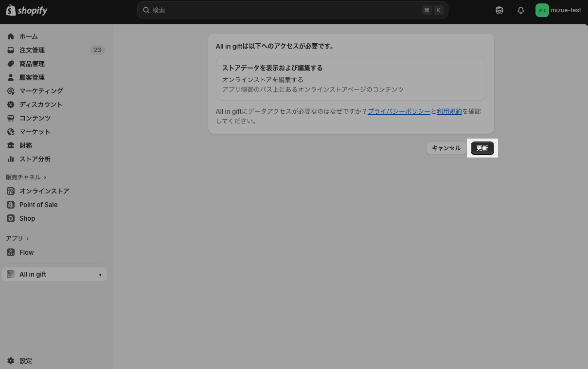Open the Sidekick assistant icon
This screenshot has width=588, height=369.
click(x=499, y=10)
